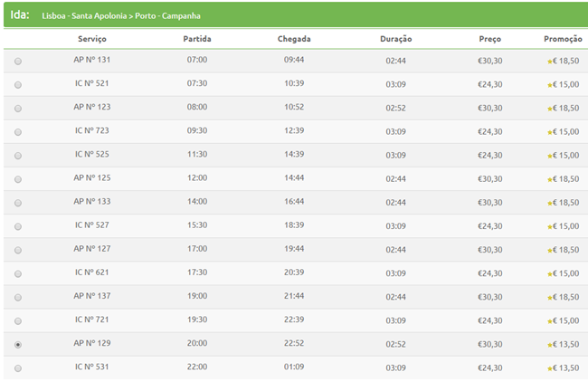Click the € 13,50 promotion for IC Nº 531
The width and height of the screenshot is (588, 382).
(566, 368)
